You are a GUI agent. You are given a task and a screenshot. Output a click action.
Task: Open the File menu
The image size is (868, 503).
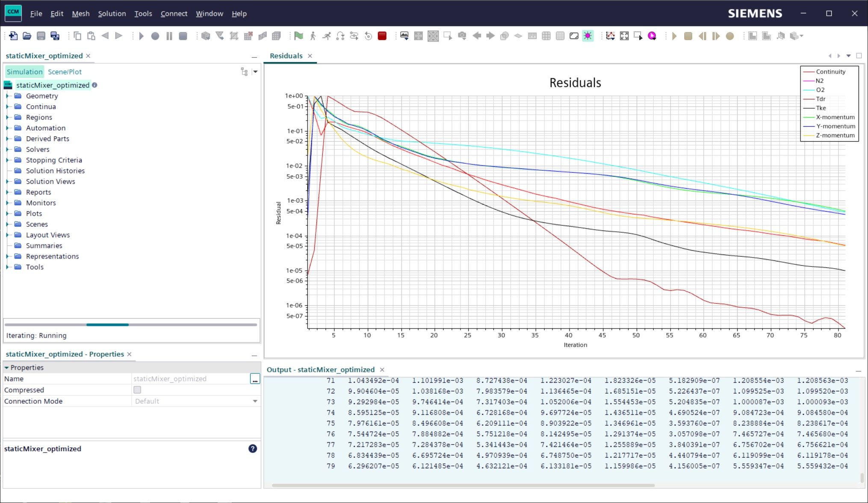point(36,14)
